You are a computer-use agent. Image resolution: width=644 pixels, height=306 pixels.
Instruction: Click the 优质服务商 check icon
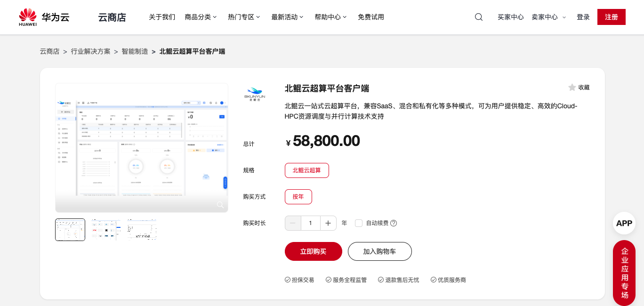[434, 280]
